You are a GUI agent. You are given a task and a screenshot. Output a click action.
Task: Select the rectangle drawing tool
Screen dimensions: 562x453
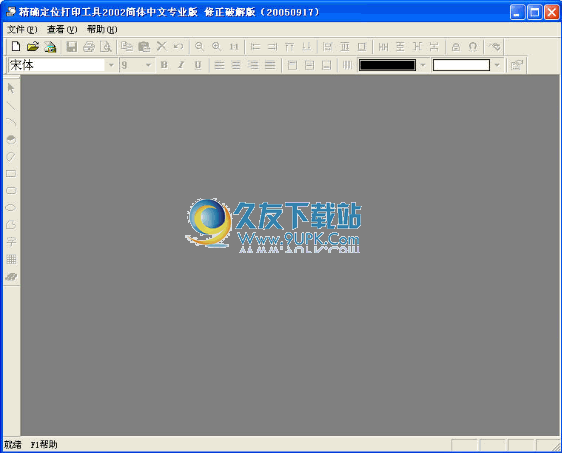tap(11, 174)
